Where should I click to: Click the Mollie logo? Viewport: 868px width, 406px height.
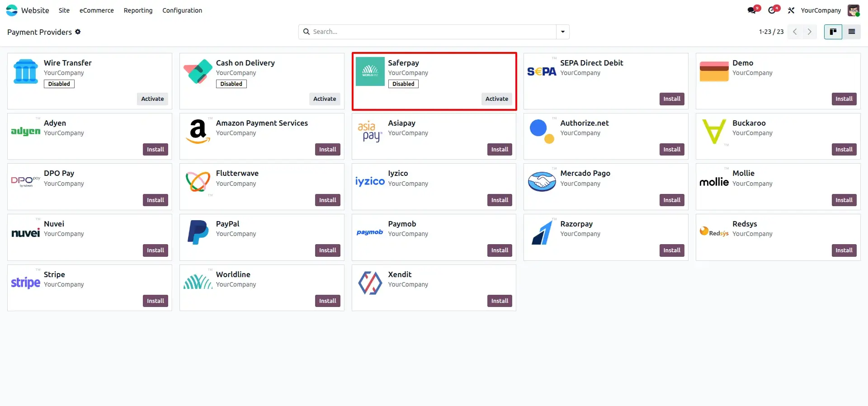tap(714, 182)
